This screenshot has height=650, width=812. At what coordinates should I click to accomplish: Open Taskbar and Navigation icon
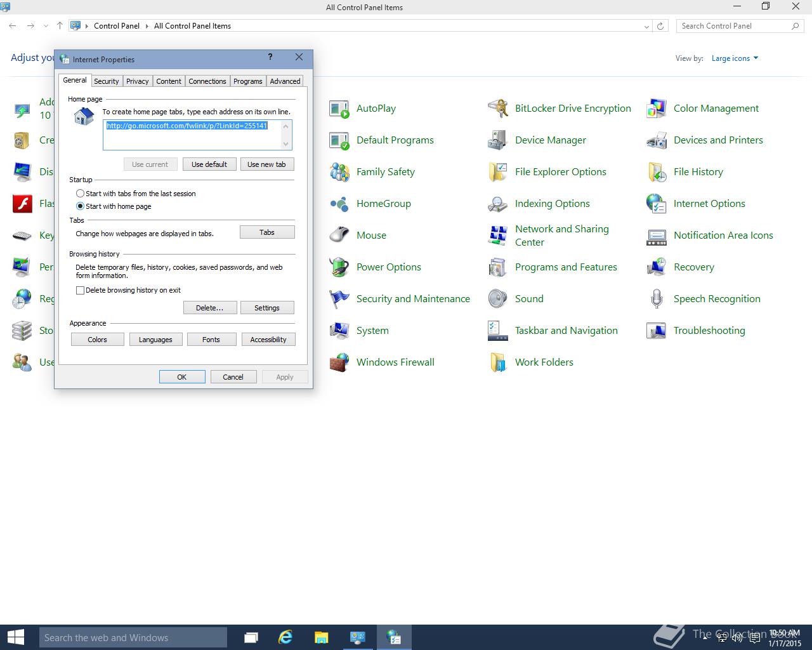click(x=498, y=331)
